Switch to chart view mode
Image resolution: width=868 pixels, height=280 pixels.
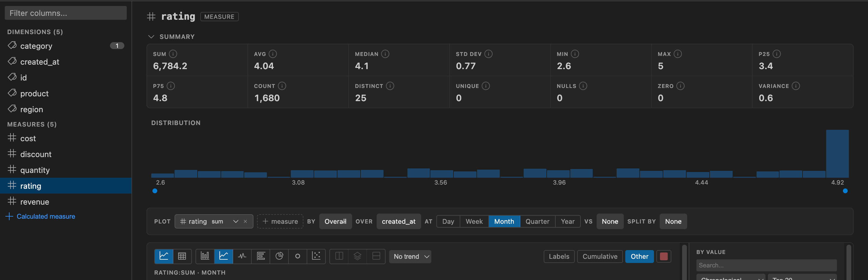click(164, 256)
